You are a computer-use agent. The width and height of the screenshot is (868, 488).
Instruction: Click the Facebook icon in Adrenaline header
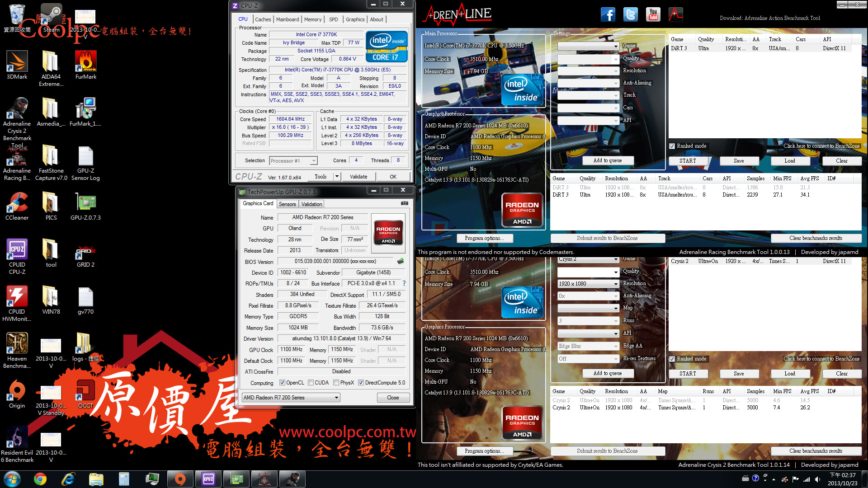(608, 14)
